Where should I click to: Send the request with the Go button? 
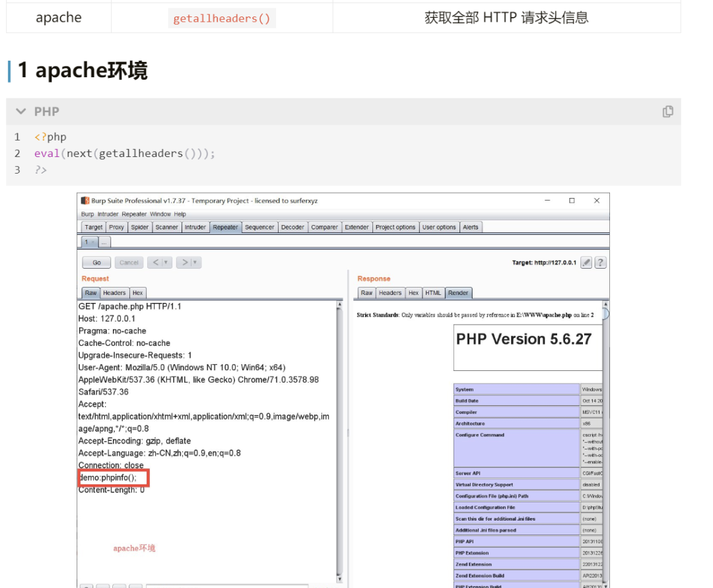tap(96, 262)
